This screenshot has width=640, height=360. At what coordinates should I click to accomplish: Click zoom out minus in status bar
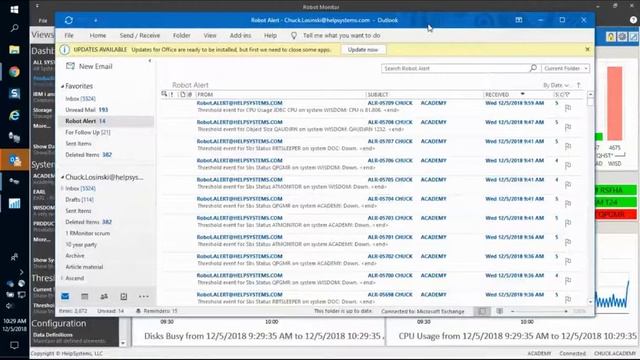[513, 311]
